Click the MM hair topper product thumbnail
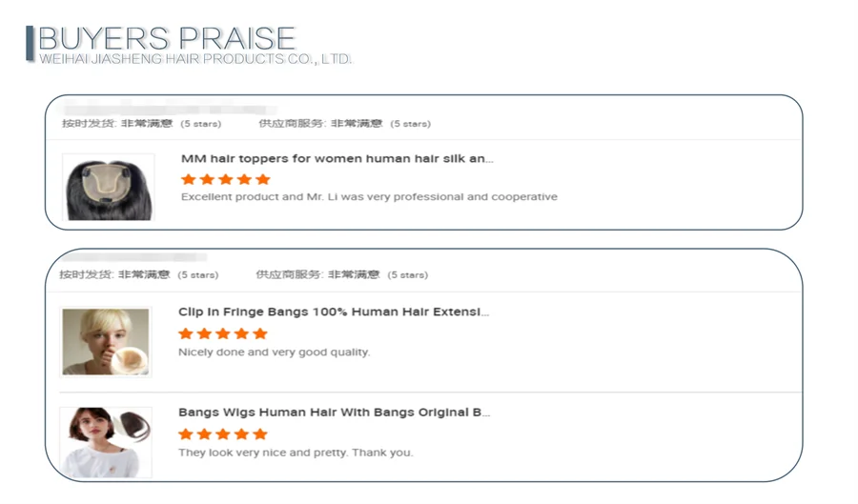 coord(109,188)
